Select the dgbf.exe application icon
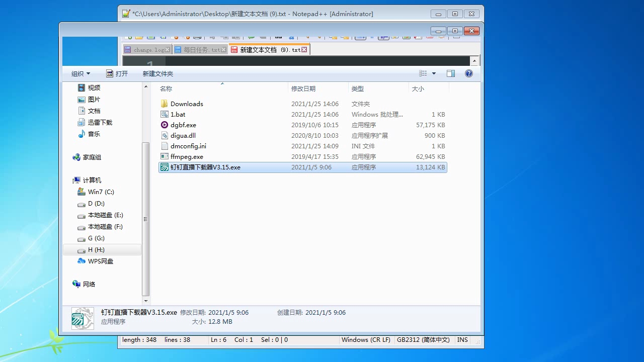644x362 pixels. pyautogui.click(x=165, y=125)
